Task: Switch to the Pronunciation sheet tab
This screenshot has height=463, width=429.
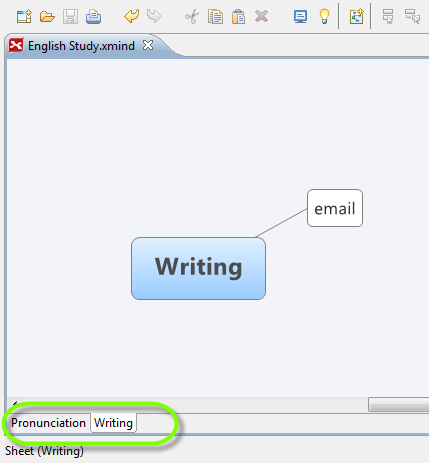Action: [48, 423]
